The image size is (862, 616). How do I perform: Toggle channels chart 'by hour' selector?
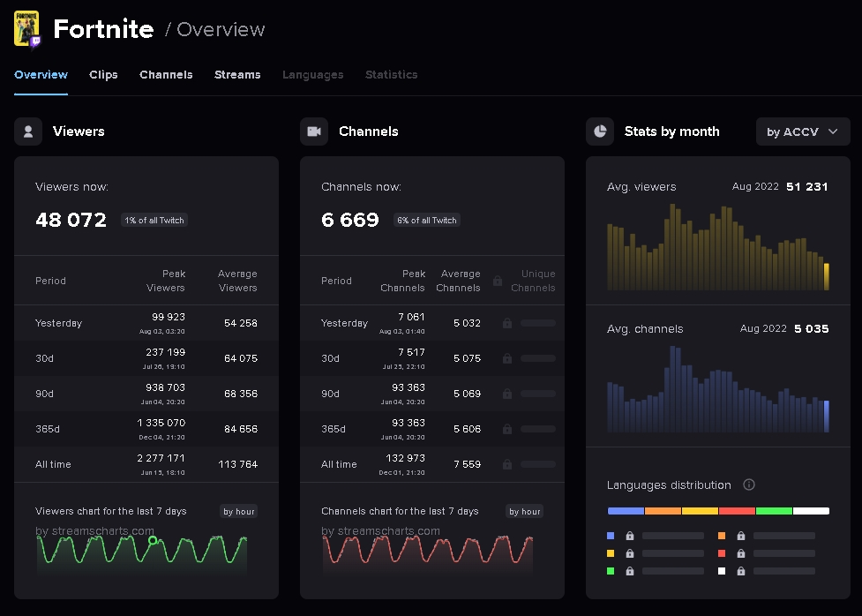pos(525,511)
